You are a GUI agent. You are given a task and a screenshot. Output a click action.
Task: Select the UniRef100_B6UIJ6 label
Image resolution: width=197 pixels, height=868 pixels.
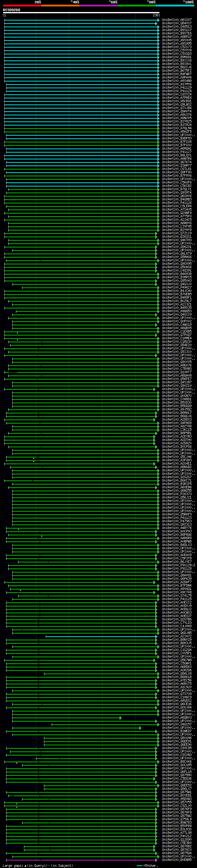tap(177, 67)
